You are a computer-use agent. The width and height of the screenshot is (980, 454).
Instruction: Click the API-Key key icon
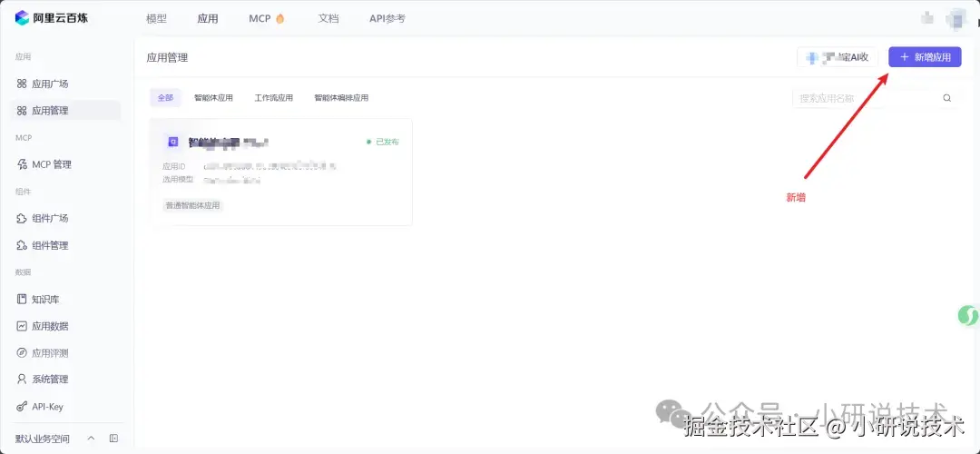click(21, 407)
